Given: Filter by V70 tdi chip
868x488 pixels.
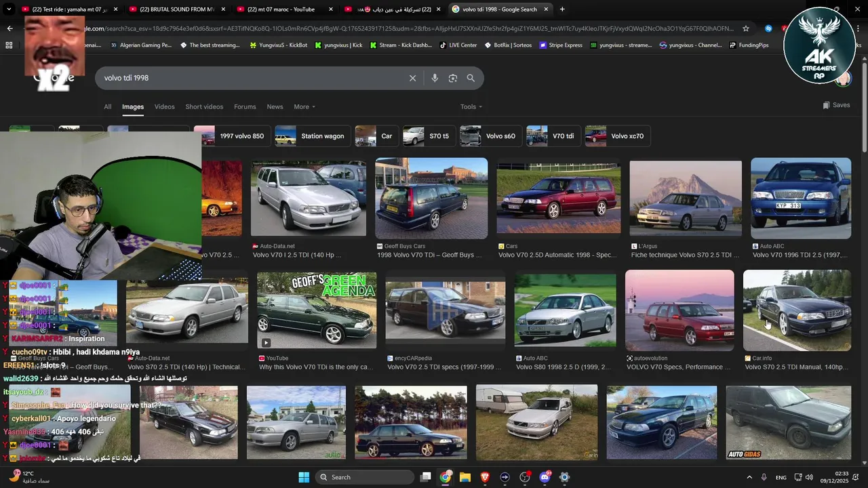Looking at the screenshot, I should pos(553,136).
